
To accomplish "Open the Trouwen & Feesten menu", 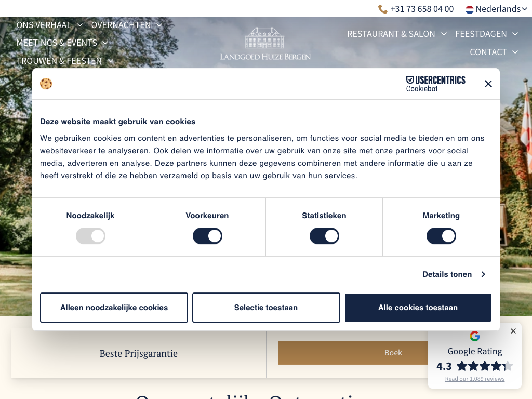I will 65,61.
